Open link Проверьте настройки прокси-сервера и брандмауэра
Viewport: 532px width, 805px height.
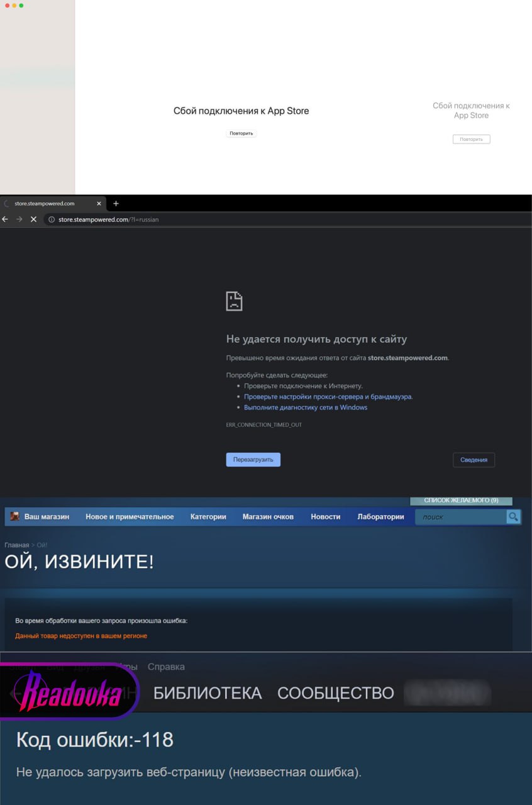328,397
